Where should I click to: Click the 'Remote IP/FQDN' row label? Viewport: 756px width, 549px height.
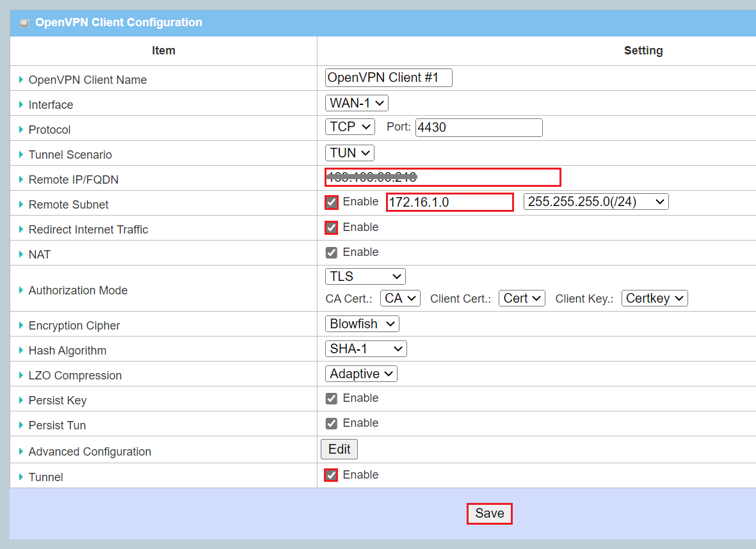pyautogui.click(x=73, y=180)
